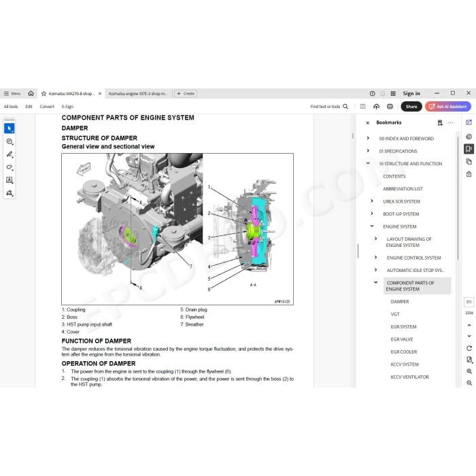Open the EGR VALVE bookmark
The width and height of the screenshot is (476, 476).
click(402, 339)
